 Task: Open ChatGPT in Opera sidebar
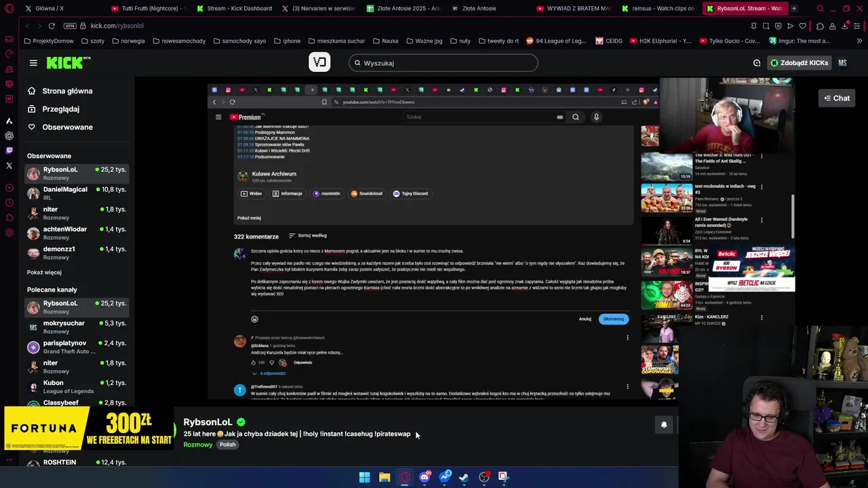click(x=9, y=136)
